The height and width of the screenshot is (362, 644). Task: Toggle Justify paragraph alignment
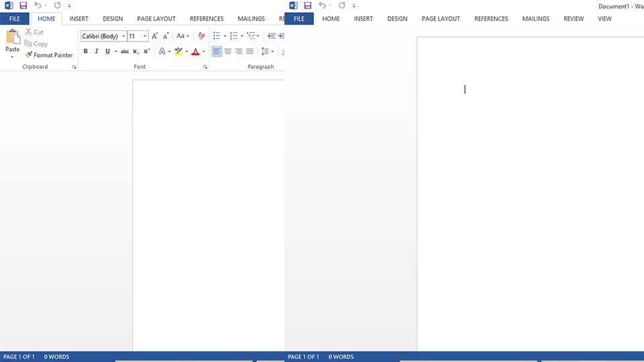(250, 52)
